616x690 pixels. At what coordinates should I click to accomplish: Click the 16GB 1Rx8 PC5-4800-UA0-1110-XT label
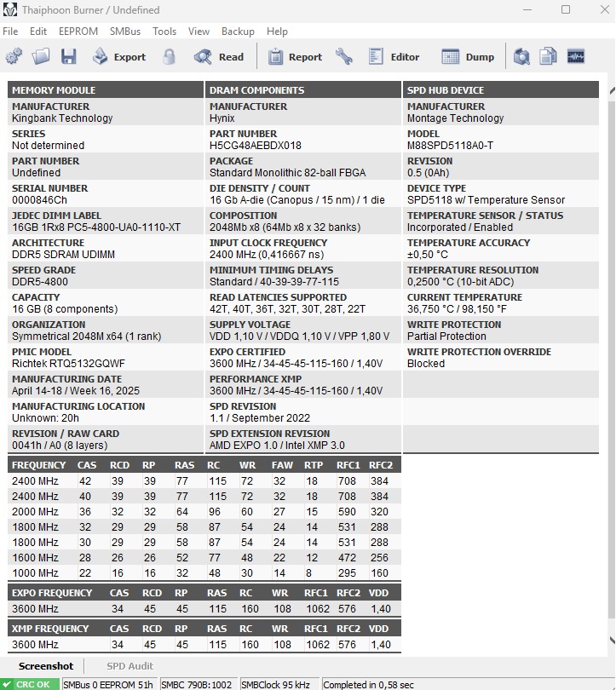tap(96, 227)
